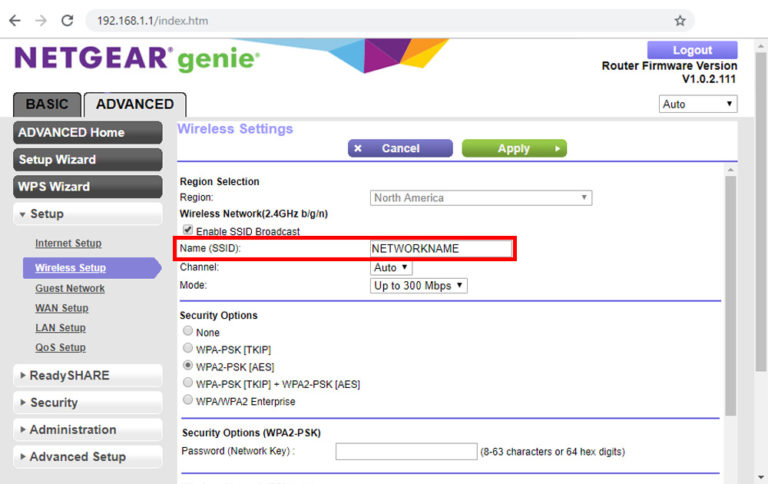Image resolution: width=768 pixels, height=484 pixels.
Task: Toggle Enable SSID Broadcast checkbox
Action: tap(188, 231)
